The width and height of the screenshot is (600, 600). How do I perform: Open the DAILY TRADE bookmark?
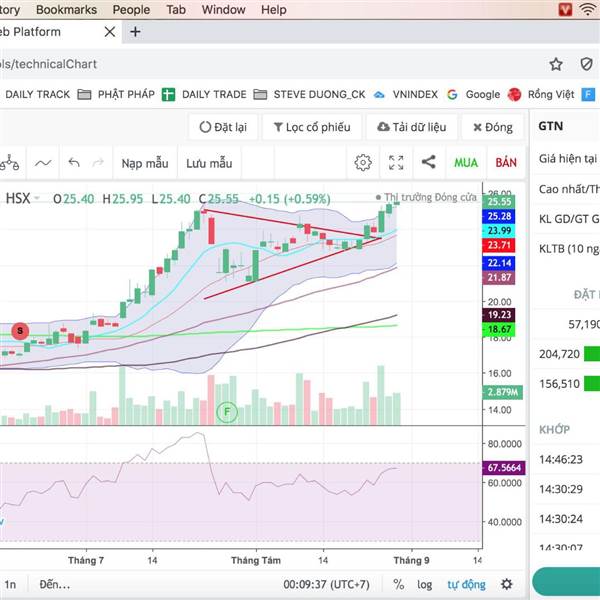204,94
